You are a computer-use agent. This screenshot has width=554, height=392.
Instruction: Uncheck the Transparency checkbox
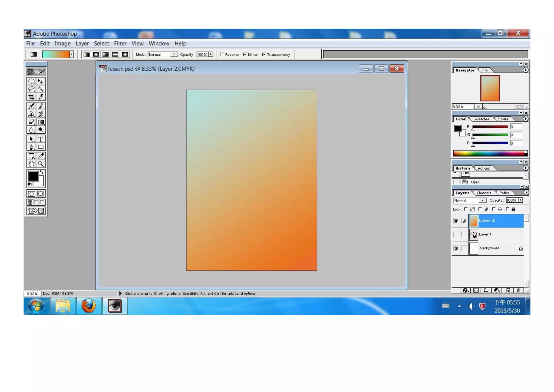tap(264, 54)
